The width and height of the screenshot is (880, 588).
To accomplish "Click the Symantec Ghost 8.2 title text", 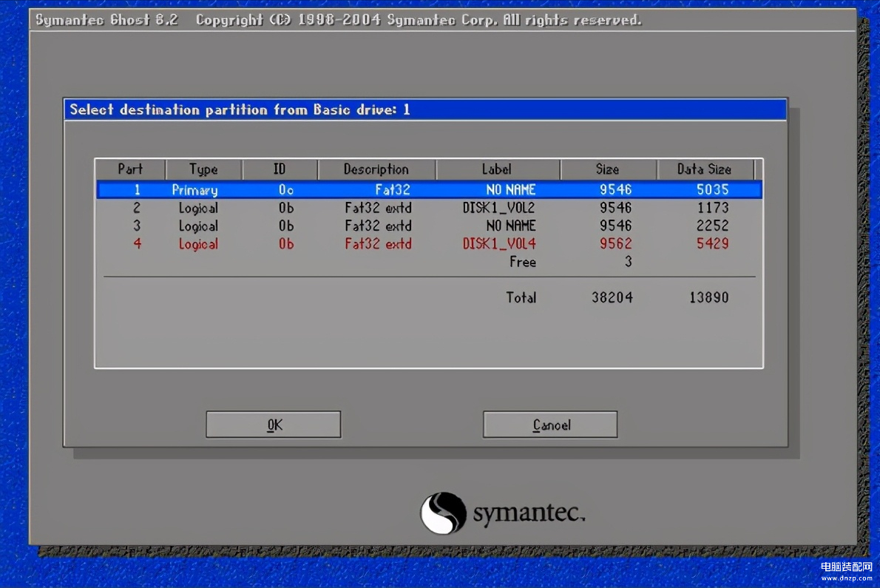I will (x=106, y=20).
